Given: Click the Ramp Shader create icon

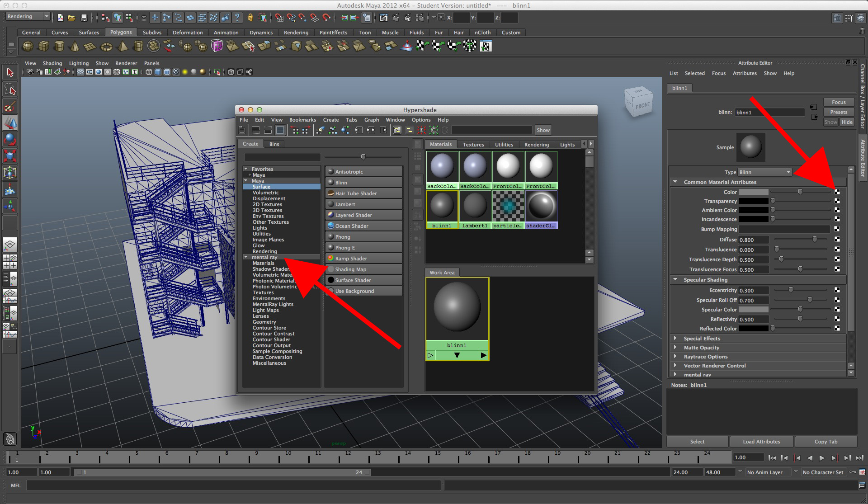Looking at the screenshot, I should 331,258.
